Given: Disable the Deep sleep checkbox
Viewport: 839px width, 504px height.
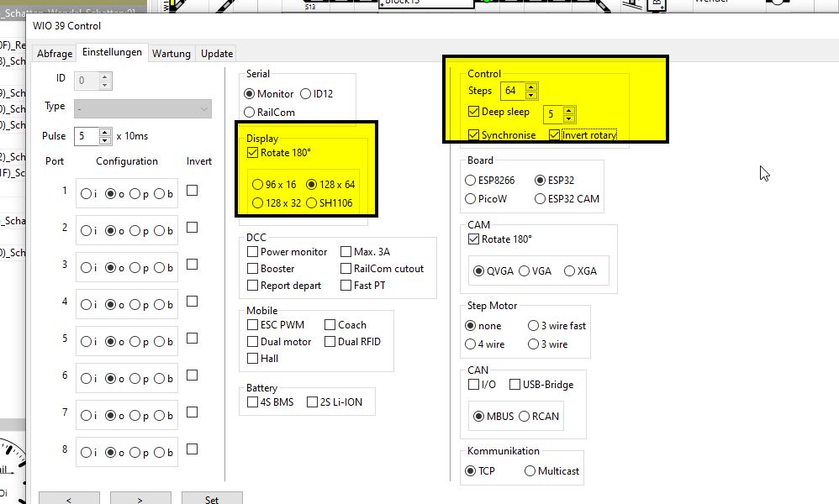Looking at the screenshot, I should pos(474,112).
